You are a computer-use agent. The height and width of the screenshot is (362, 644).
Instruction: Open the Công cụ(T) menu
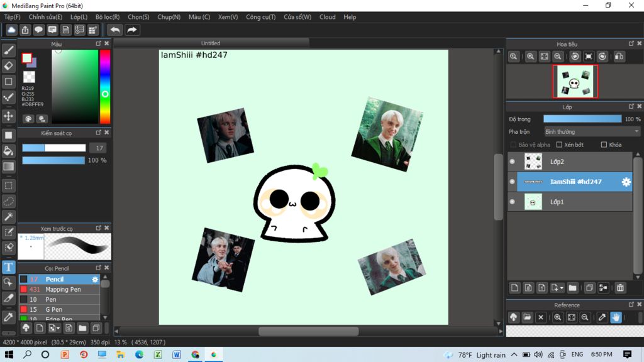(x=260, y=17)
